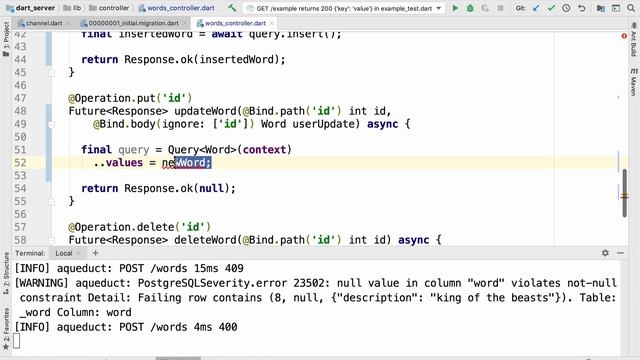Click Git commit checkmark icon
Viewport: 640px width, 360px height.
551,8
